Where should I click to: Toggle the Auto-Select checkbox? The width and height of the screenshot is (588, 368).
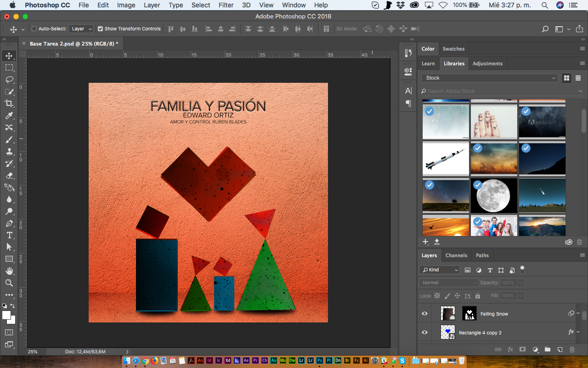(x=34, y=29)
